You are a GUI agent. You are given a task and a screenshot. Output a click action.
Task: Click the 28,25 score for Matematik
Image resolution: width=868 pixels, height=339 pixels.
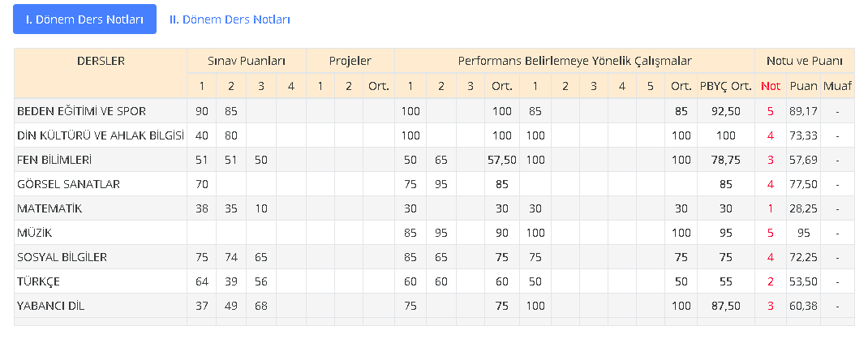tap(803, 208)
